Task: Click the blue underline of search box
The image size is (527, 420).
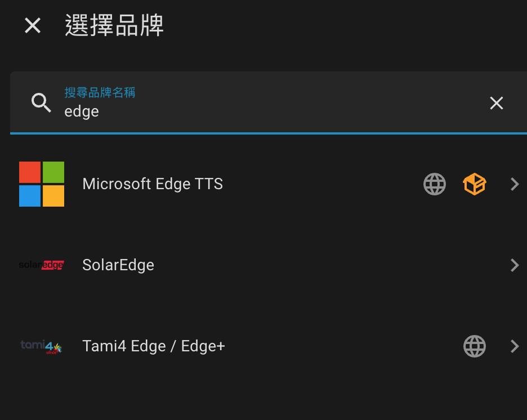Action: coord(268,133)
